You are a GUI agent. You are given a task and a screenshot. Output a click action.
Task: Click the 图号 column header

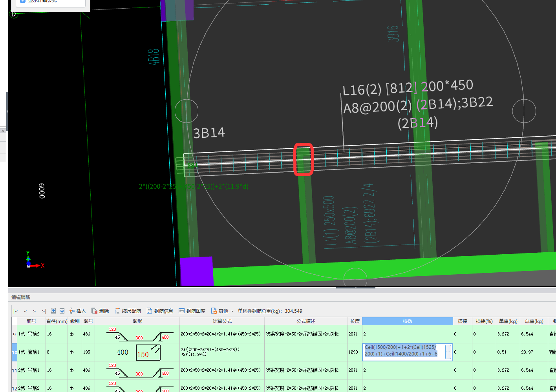click(x=88, y=321)
